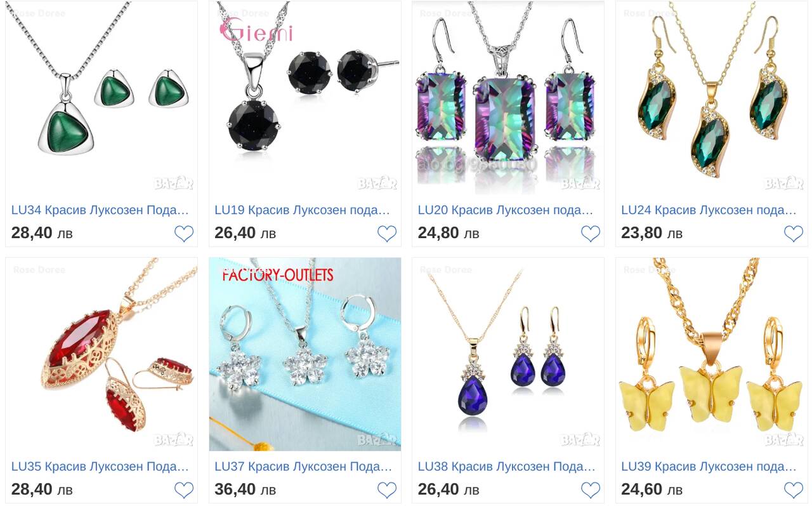Save the LU20 listing using its heart icon

pos(591,234)
